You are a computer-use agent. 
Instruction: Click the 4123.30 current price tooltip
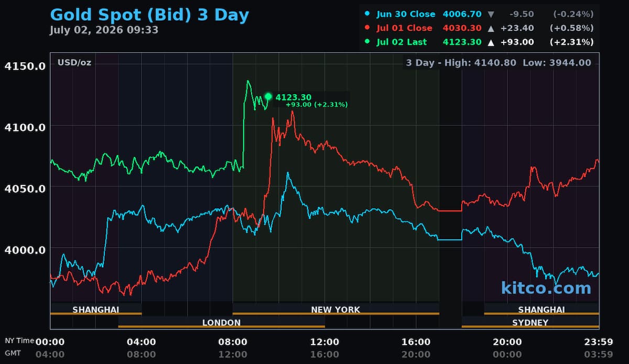click(x=311, y=100)
